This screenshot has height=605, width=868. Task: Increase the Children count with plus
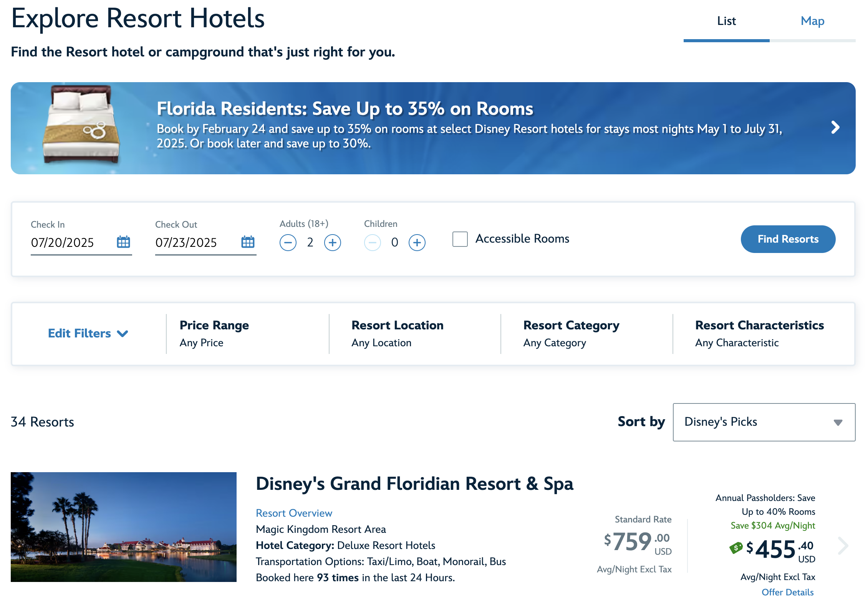(417, 243)
